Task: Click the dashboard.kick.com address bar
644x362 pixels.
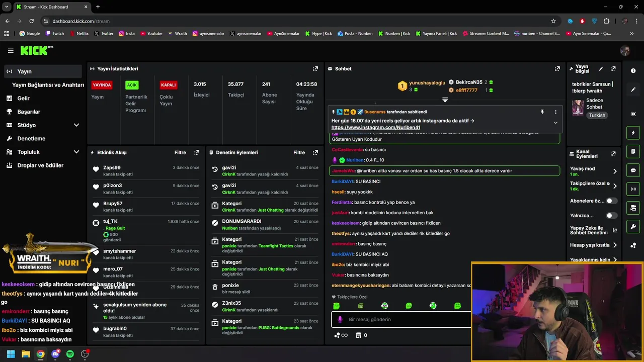Action: click(297, 21)
